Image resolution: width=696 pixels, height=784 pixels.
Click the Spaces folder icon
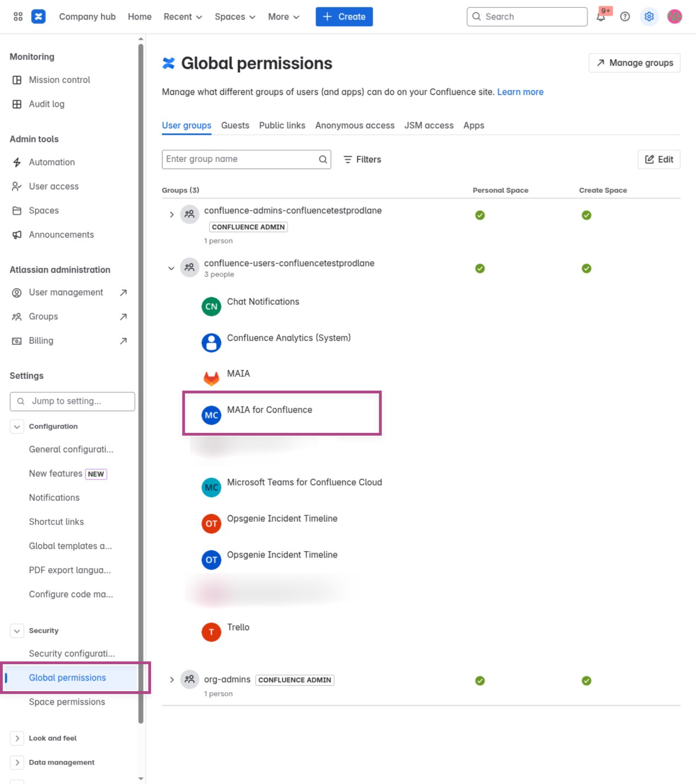[17, 211]
